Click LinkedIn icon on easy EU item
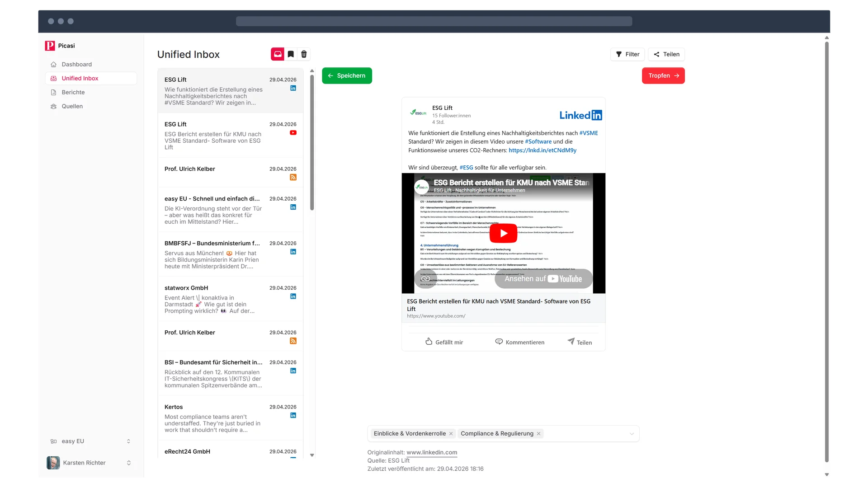 [293, 207]
